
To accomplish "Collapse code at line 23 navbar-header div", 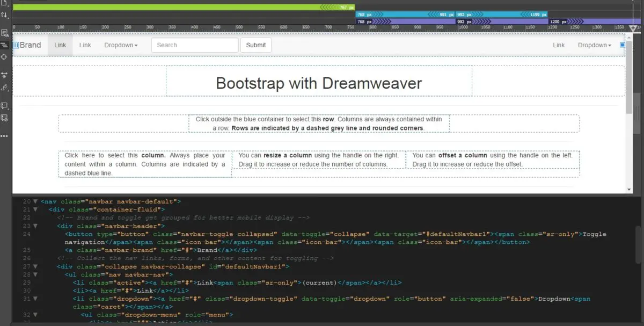I will pos(35,226).
